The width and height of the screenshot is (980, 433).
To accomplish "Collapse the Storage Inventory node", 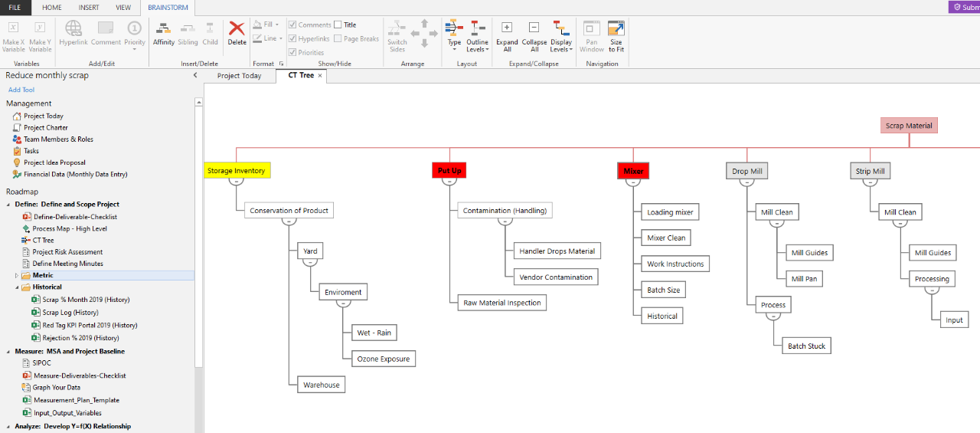I will 237,181.
